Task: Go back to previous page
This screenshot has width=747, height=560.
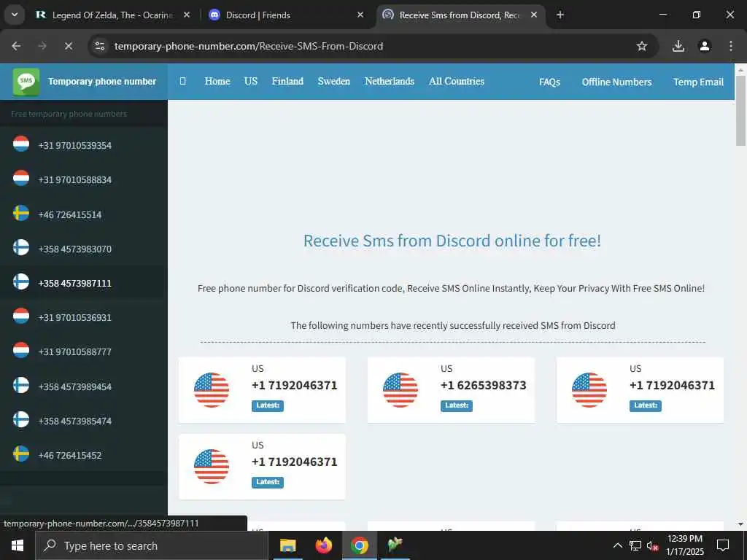Action: click(16, 46)
